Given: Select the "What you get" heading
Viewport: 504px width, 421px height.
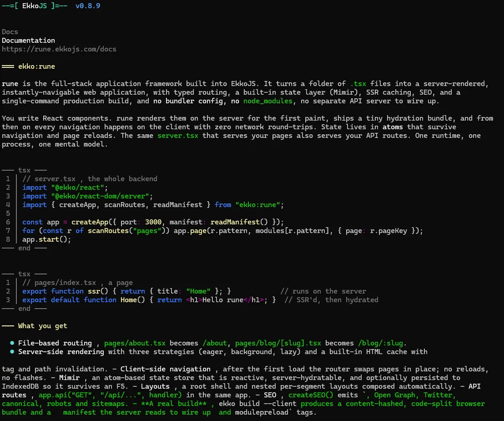Looking at the screenshot, I should (x=43, y=326).
